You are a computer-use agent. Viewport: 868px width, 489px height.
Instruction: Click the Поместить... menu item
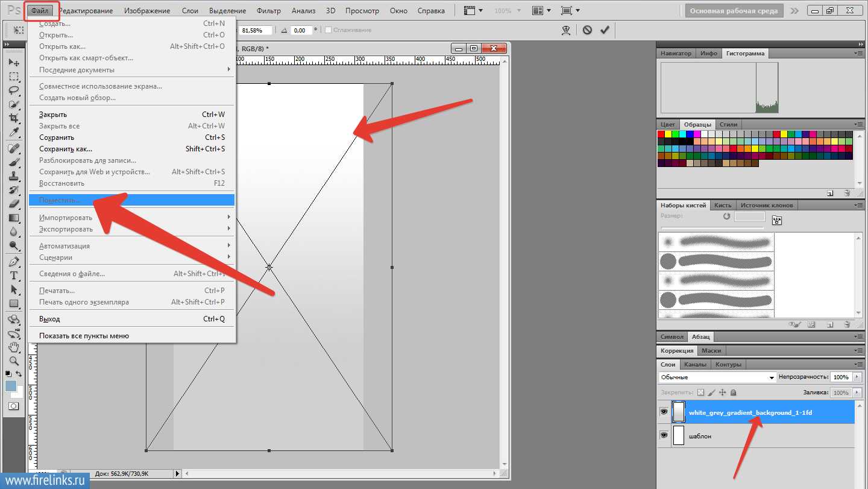coord(131,200)
